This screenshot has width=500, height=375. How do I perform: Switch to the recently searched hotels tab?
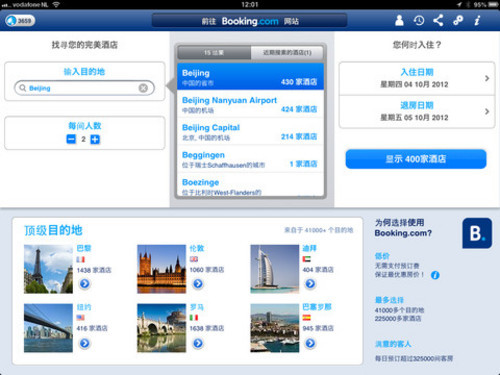(x=287, y=53)
